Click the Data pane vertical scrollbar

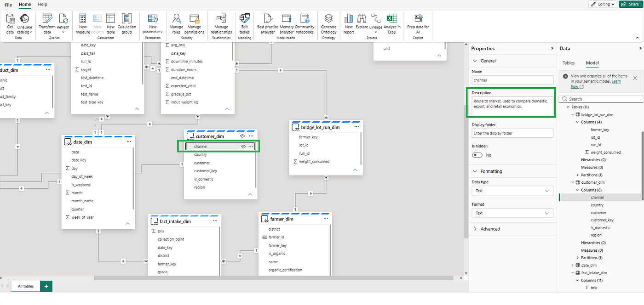point(643,165)
